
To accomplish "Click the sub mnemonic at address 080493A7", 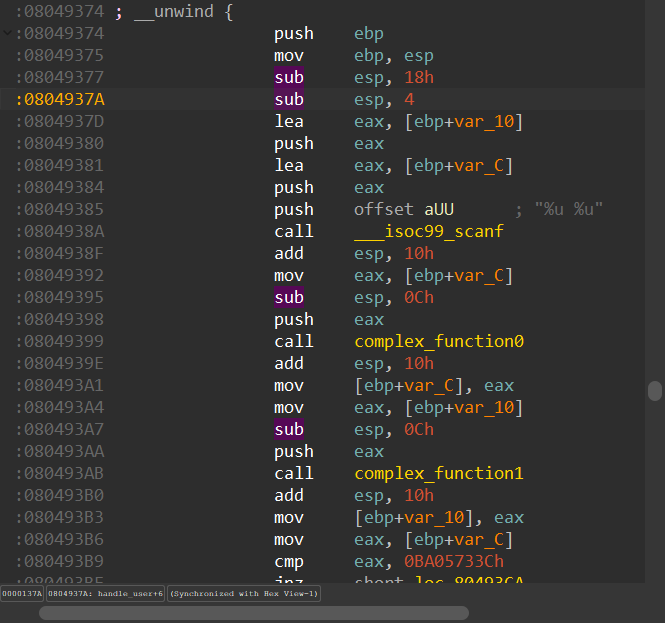I will (x=289, y=429).
